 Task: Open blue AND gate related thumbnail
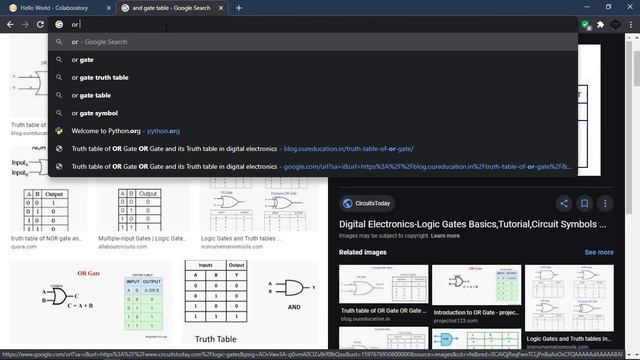(476, 339)
